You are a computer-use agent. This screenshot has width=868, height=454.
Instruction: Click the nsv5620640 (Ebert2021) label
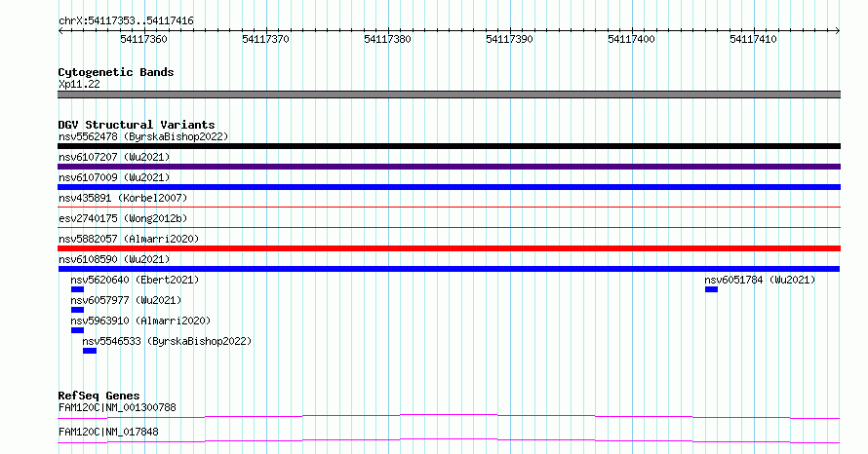coord(135,280)
